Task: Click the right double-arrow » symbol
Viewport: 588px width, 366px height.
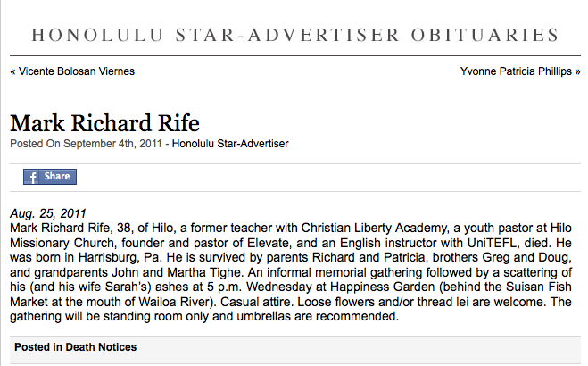Action: [x=577, y=71]
